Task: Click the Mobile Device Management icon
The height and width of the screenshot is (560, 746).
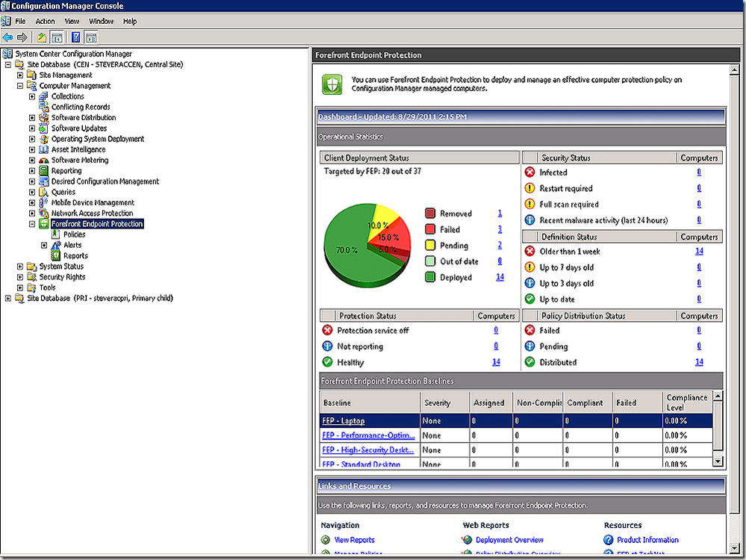Action: click(44, 202)
